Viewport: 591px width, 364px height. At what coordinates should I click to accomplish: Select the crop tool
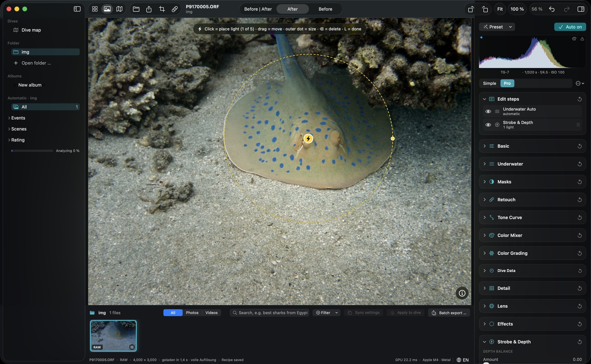point(162,9)
